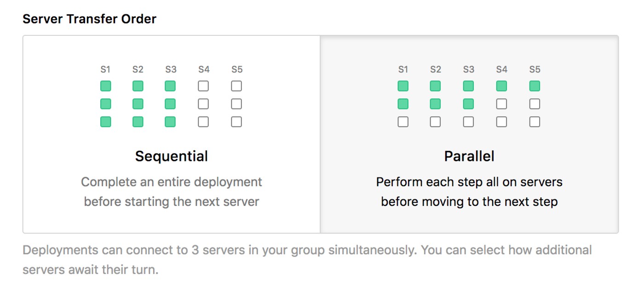Click the "Parallel" heading text
Screen dimensions: 644x291
tap(469, 156)
